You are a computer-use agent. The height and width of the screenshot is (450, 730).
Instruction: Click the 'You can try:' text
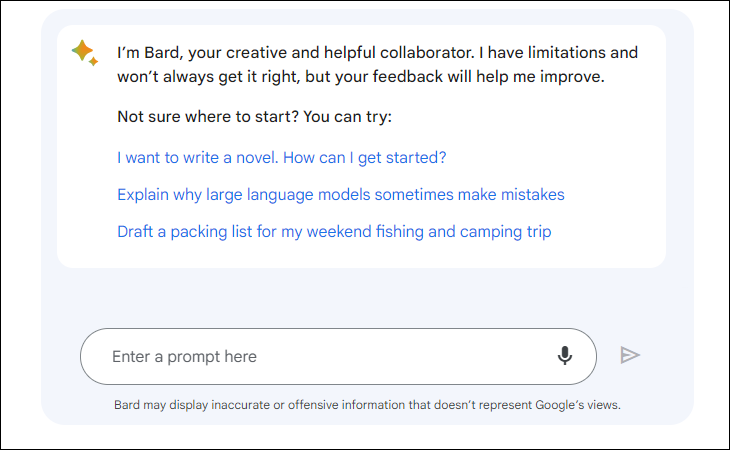coord(348,116)
